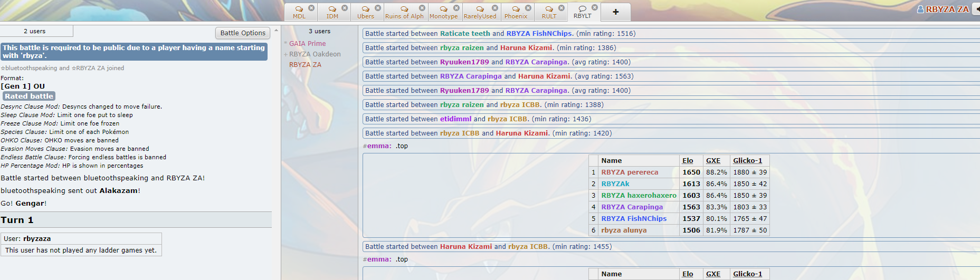The width and height of the screenshot is (980, 280).
Task: Close the MDL room tab
Action: pyautogui.click(x=311, y=8)
